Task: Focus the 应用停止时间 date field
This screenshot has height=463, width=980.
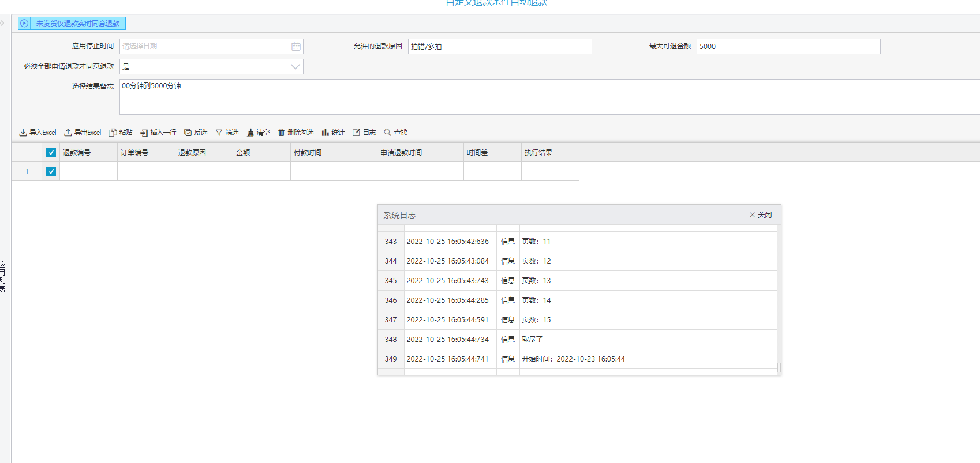Action: 211,47
